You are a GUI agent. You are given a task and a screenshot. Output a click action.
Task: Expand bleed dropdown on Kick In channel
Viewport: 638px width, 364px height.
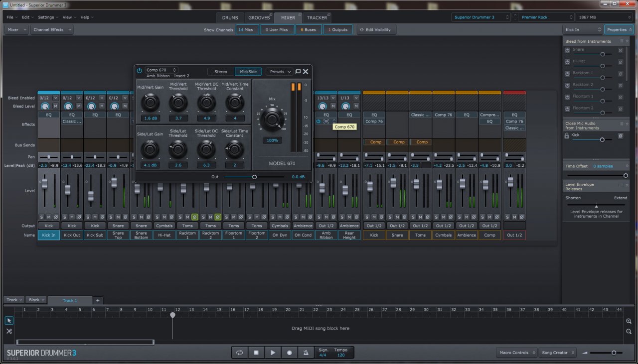pos(56,98)
